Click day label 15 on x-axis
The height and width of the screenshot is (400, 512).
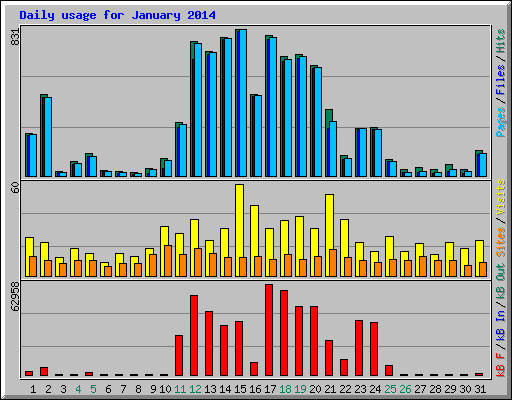point(240,389)
